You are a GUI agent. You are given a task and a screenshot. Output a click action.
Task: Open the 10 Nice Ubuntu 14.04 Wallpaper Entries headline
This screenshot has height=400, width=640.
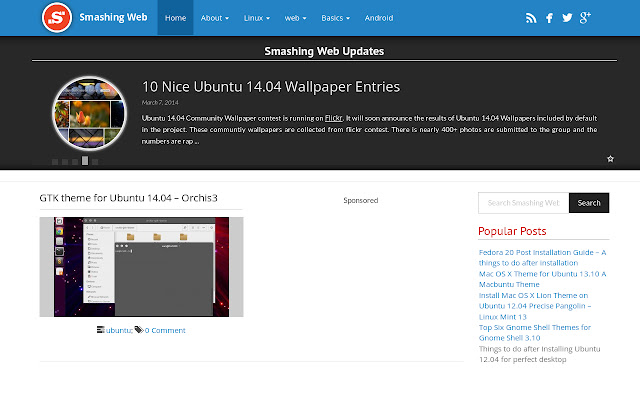coord(271,87)
